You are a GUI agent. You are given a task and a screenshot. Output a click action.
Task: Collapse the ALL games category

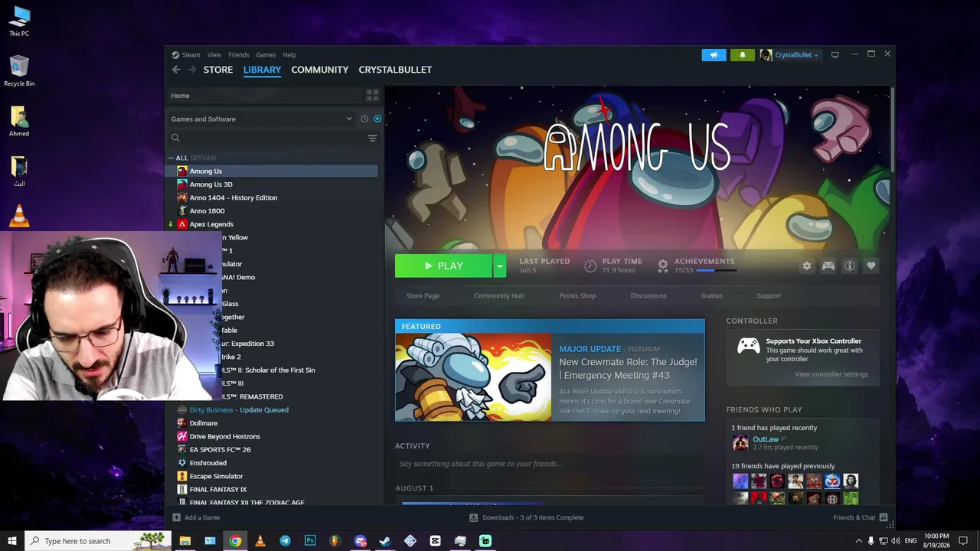point(171,158)
